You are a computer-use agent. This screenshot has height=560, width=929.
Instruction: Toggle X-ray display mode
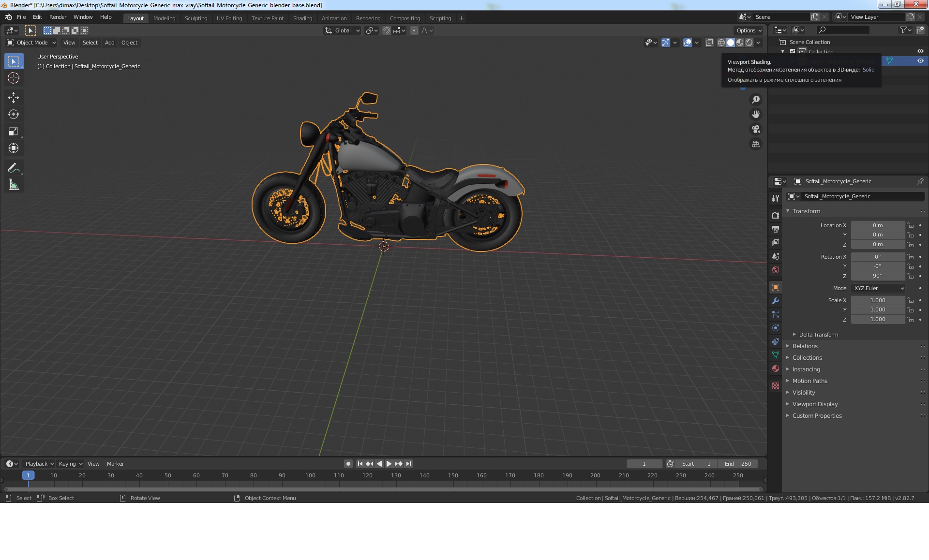pyautogui.click(x=709, y=43)
